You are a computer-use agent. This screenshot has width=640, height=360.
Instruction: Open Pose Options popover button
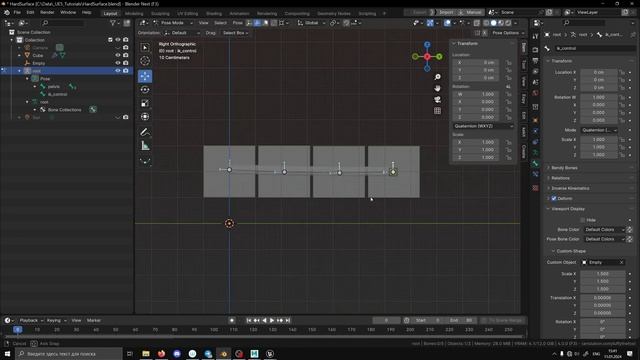pyautogui.click(x=508, y=33)
